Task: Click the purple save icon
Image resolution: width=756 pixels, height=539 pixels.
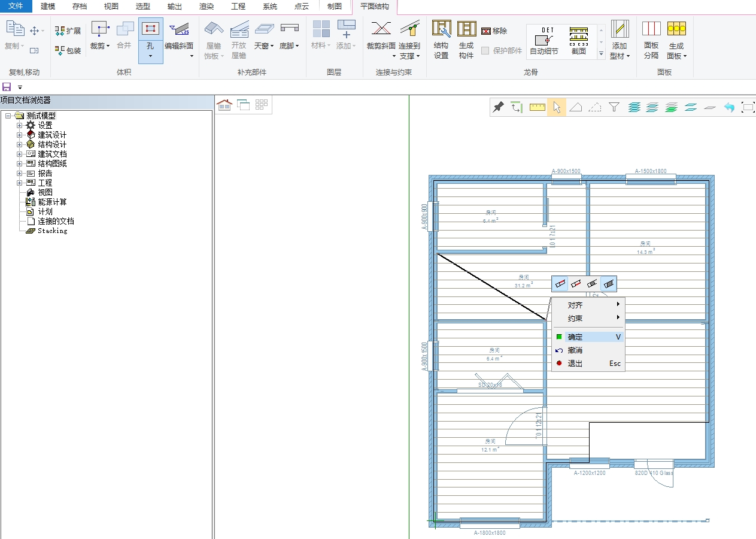Action: [7, 87]
